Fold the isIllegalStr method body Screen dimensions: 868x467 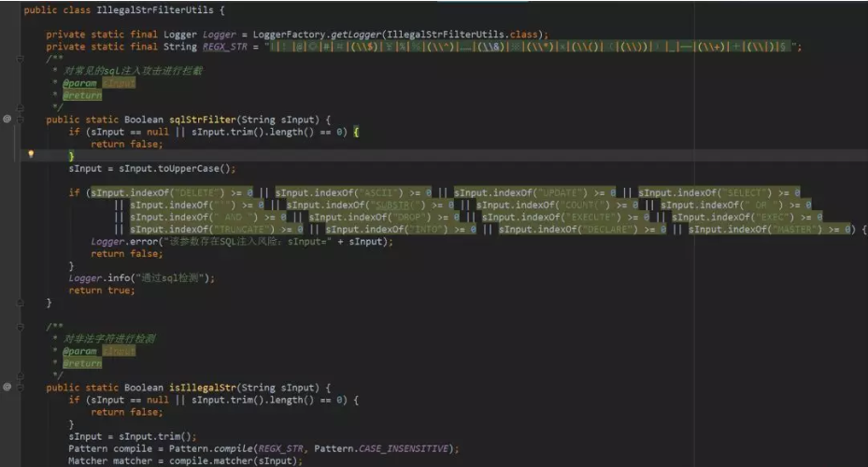click(x=20, y=388)
